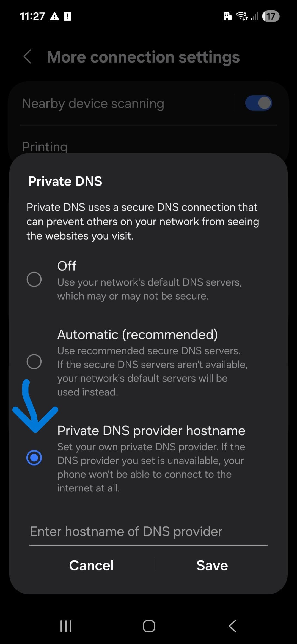Tap the warning triangle notification icon
Viewport: 297px width, 644px height.
pyautogui.click(x=54, y=17)
